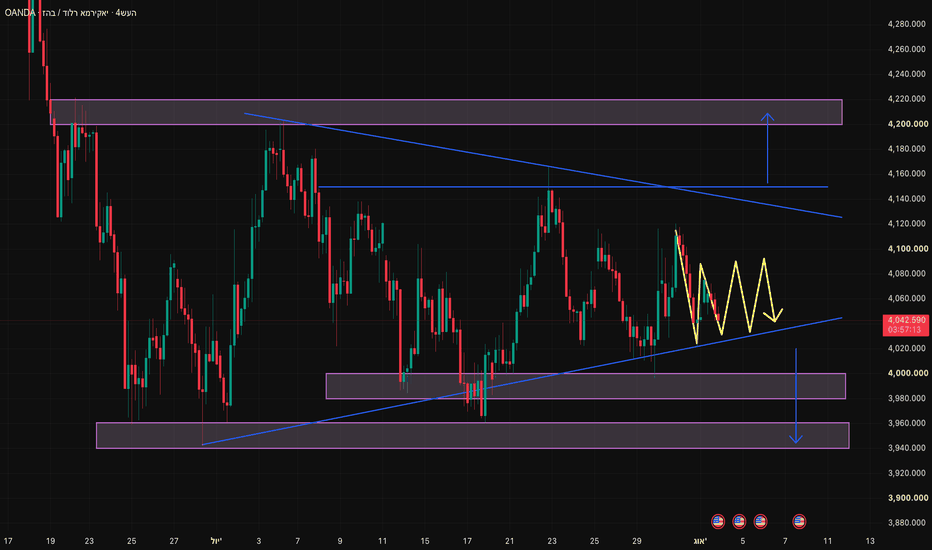This screenshot has width=932, height=550.
Task: Click price axis label 4,220.000
Action: pos(907,99)
